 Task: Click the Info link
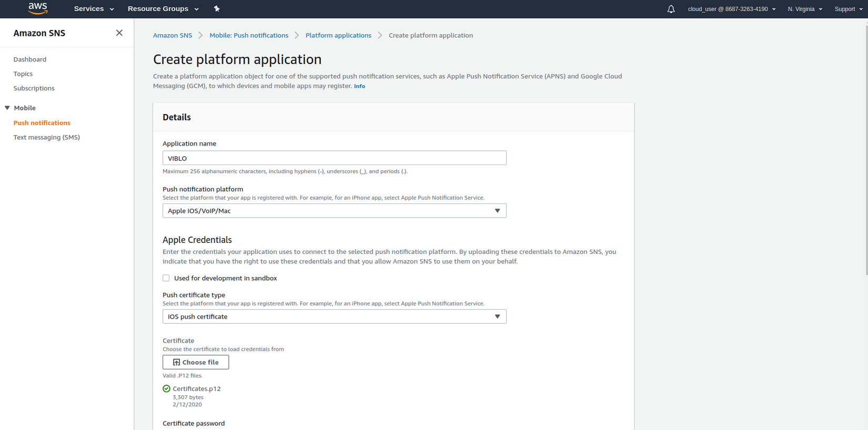click(x=359, y=86)
